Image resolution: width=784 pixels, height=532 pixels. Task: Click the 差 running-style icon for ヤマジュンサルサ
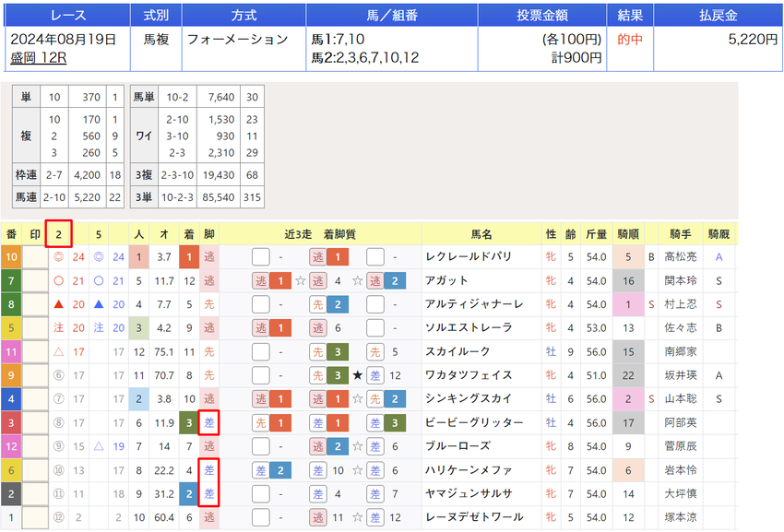209,494
